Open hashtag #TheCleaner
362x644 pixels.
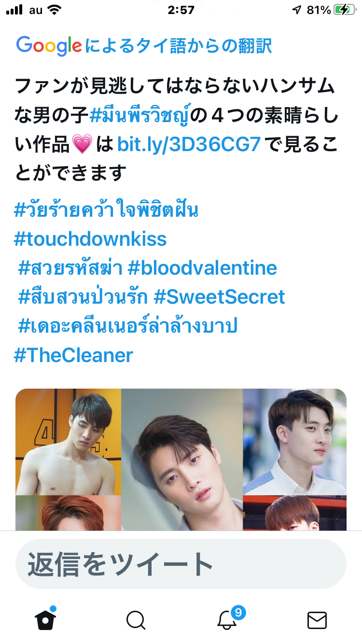73,355
